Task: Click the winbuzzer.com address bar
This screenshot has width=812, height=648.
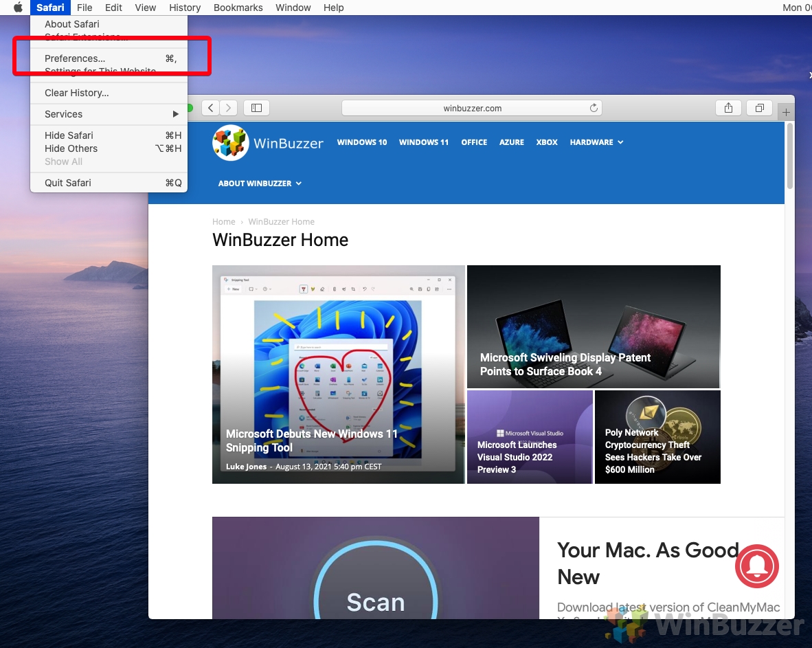Action: [472, 108]
